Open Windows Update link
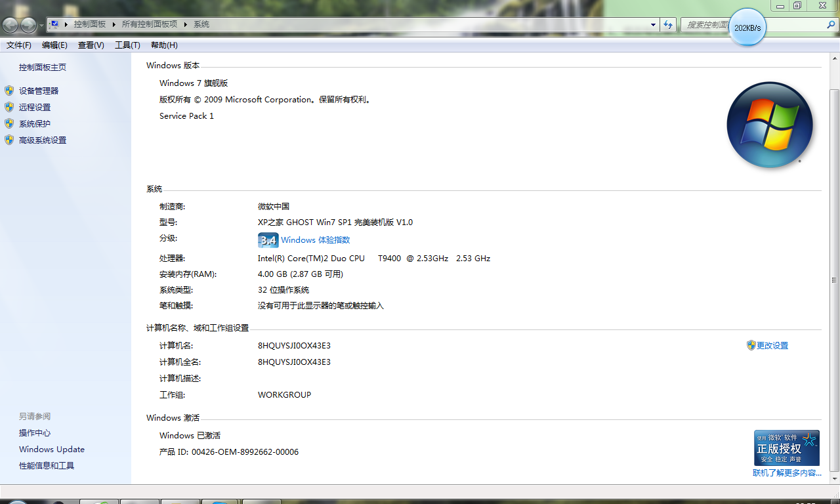Image resolution: width=840 pixels, height=504 pixels. pyautogui.click(x=52, y=450)
